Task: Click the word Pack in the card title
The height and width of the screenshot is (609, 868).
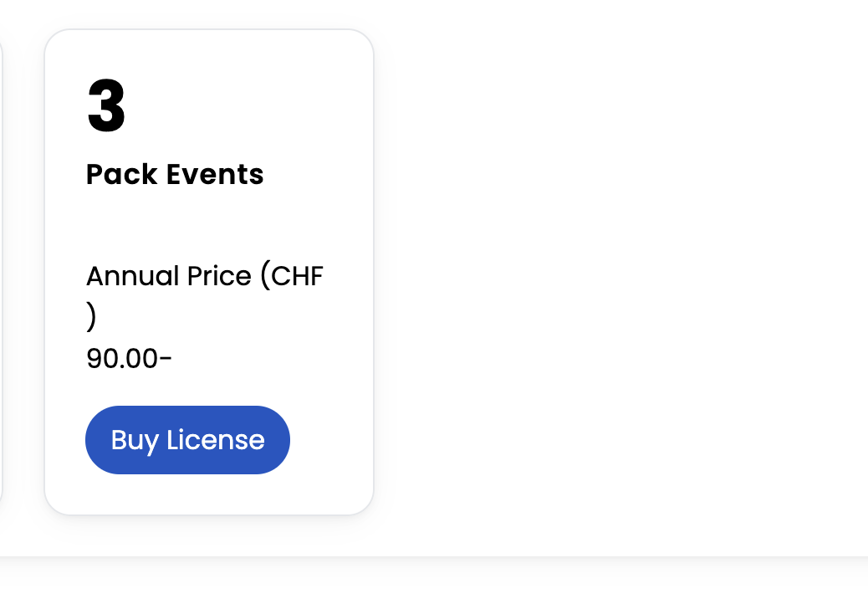Action: (122, 174)
